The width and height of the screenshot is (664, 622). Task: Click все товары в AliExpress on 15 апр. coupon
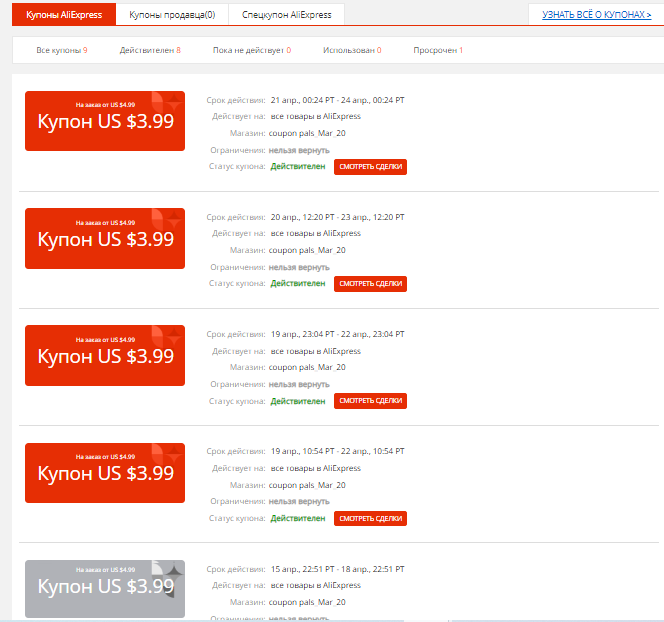[x=315, y=585]
